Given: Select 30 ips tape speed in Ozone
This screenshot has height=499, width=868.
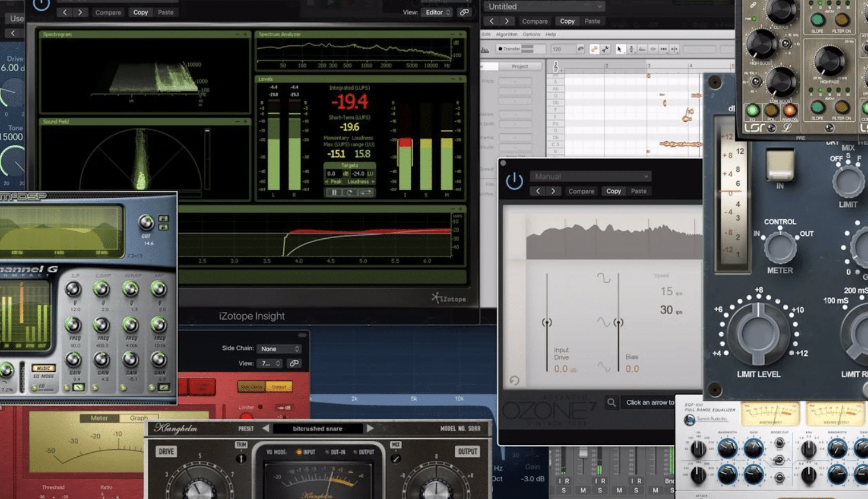Looking at the screenshot, I should (671, 310).
